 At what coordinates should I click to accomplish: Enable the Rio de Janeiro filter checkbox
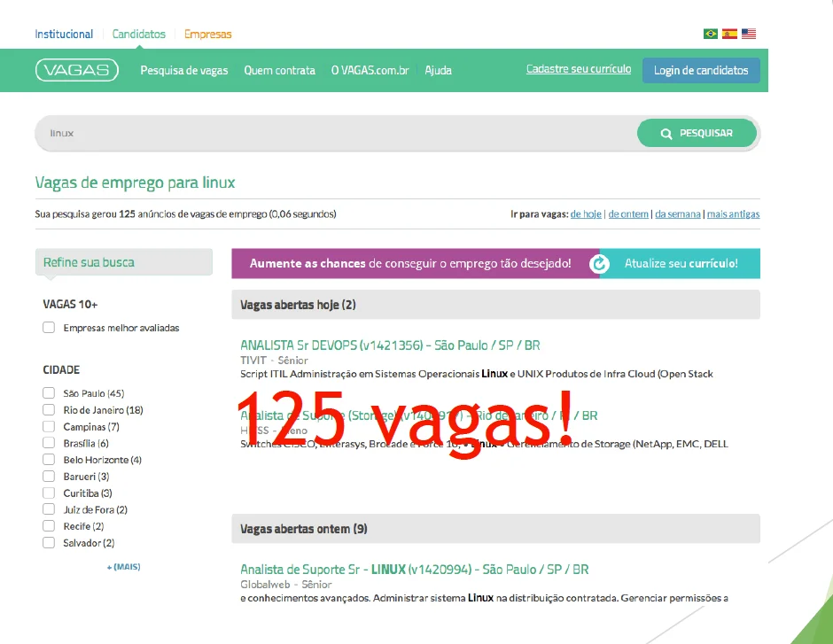tap(49, 410)
